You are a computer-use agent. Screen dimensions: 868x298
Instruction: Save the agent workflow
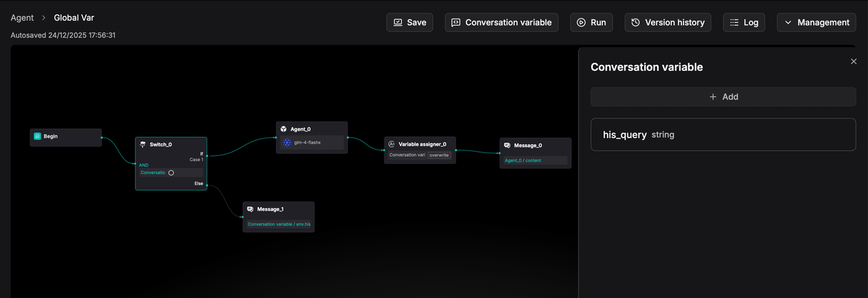click(410, 22)
